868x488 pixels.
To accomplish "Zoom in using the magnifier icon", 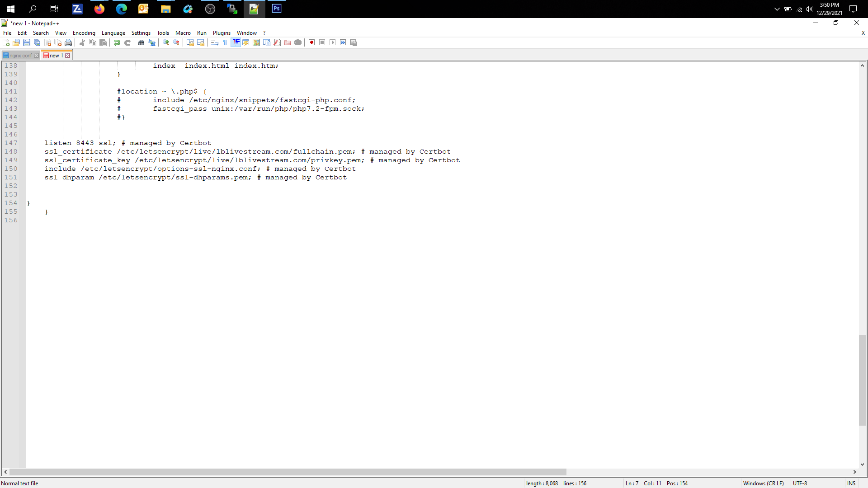I will [x=165, y=42].
